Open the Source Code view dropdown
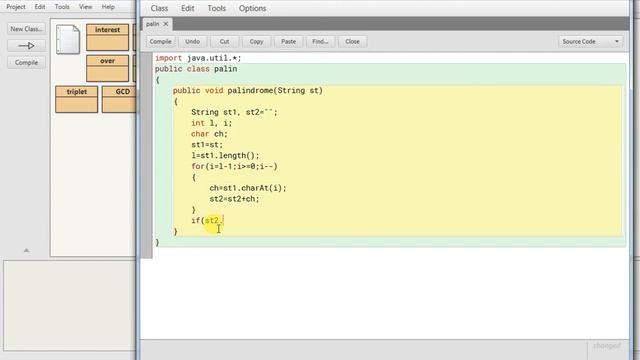Image resolution: width=640 pixels, height=360 pixels. pos(590,42)
